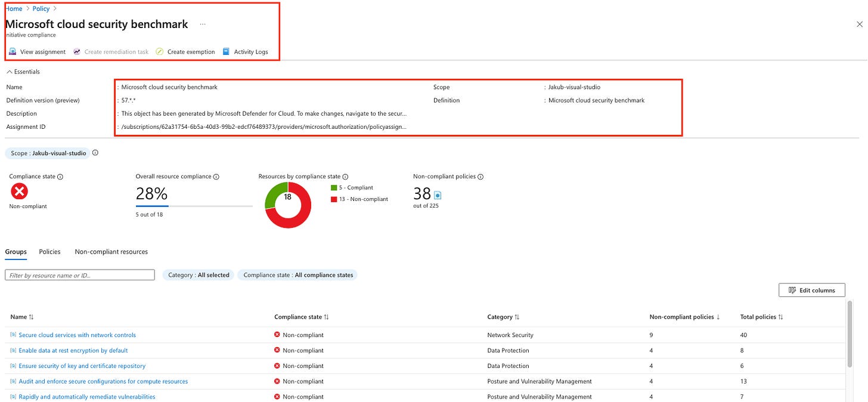868x402 pixels.
Task: Switch to the Policies tab
Action: pos(49,252)
